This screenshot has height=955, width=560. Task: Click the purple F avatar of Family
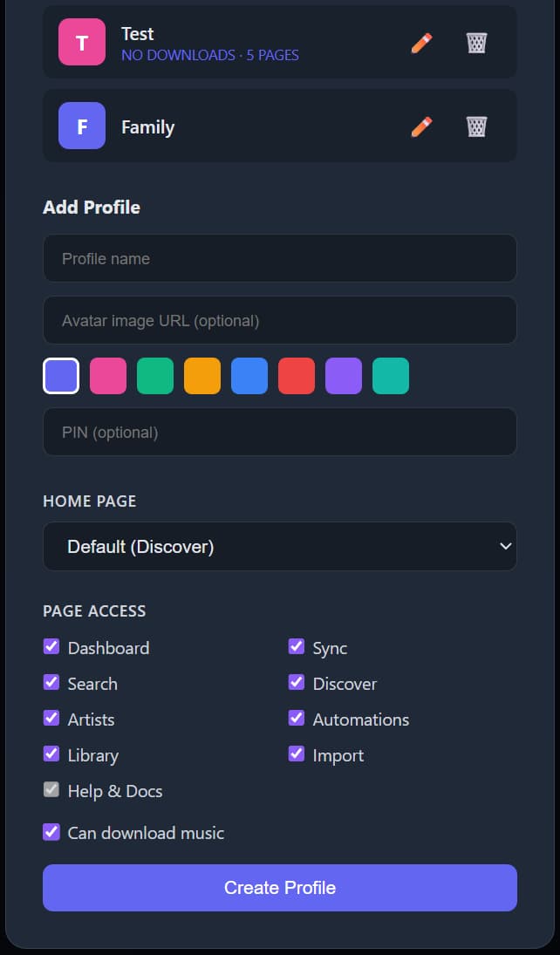[x=82, y=126]
